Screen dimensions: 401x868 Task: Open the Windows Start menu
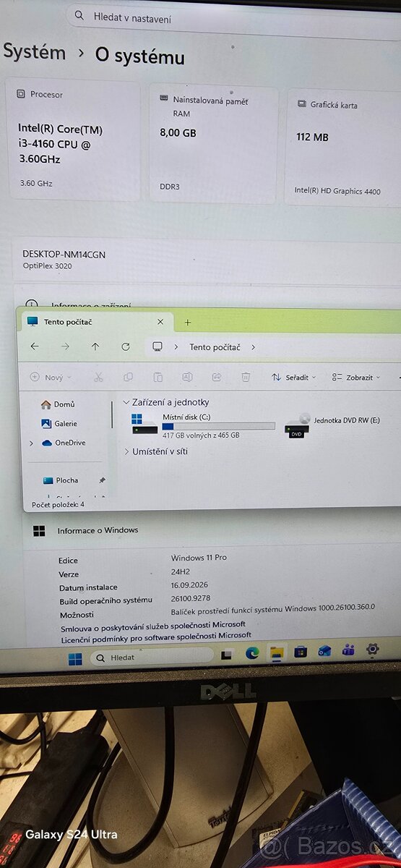[75, 659]
